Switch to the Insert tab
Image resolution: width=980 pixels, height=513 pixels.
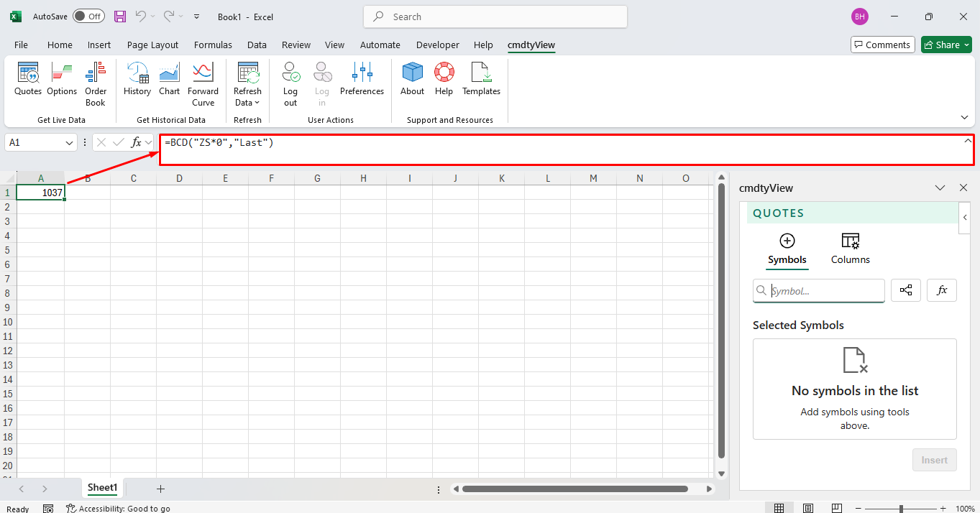tap(99, 45)
